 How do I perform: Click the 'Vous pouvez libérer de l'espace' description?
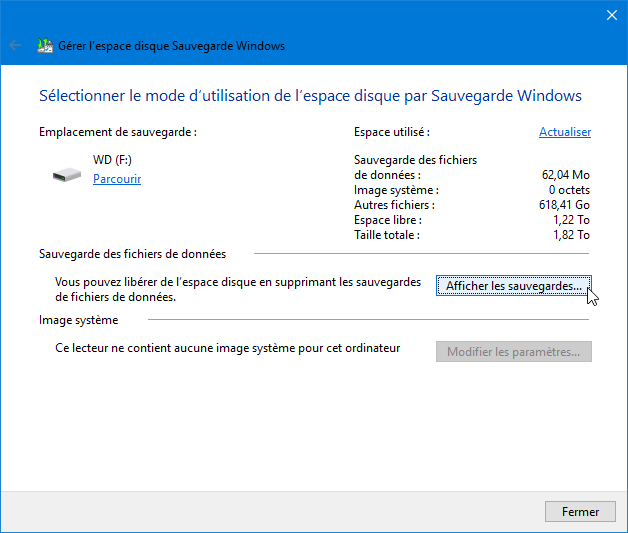[x=238, y=290]
